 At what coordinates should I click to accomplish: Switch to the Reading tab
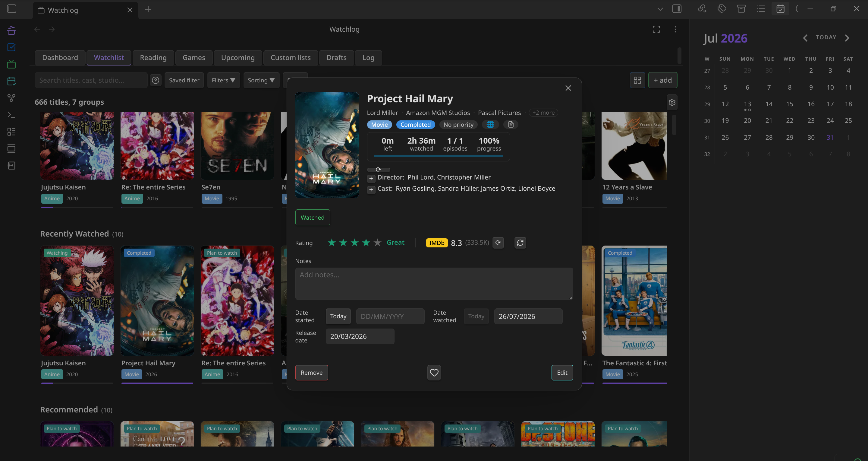153,58
